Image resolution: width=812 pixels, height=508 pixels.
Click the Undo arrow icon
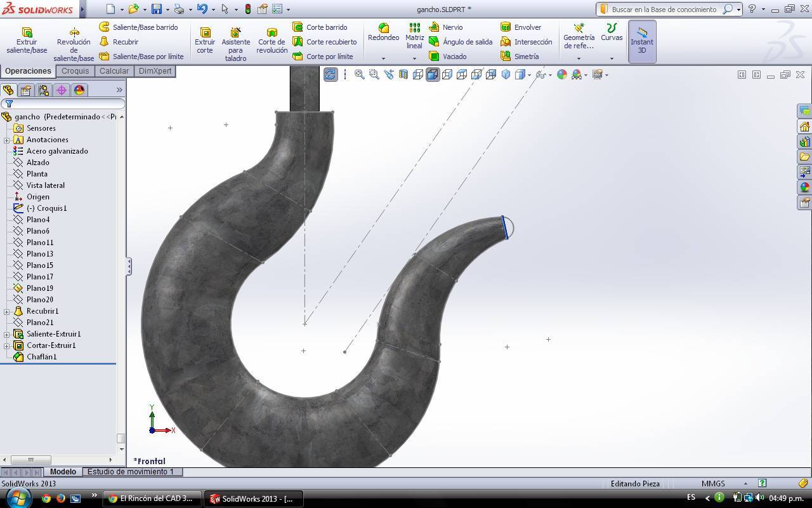[202, 9]
